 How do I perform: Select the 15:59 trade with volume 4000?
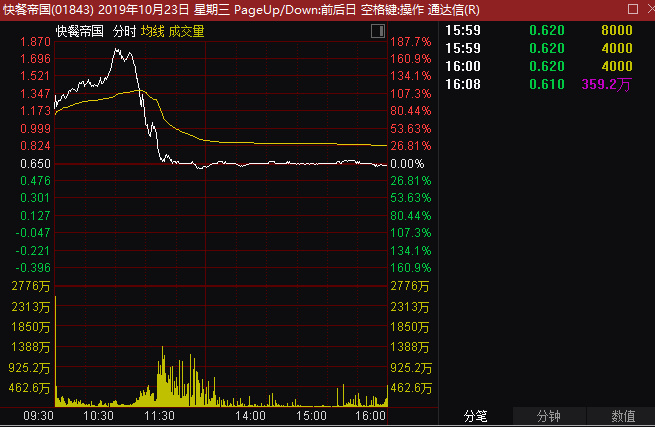539,48
